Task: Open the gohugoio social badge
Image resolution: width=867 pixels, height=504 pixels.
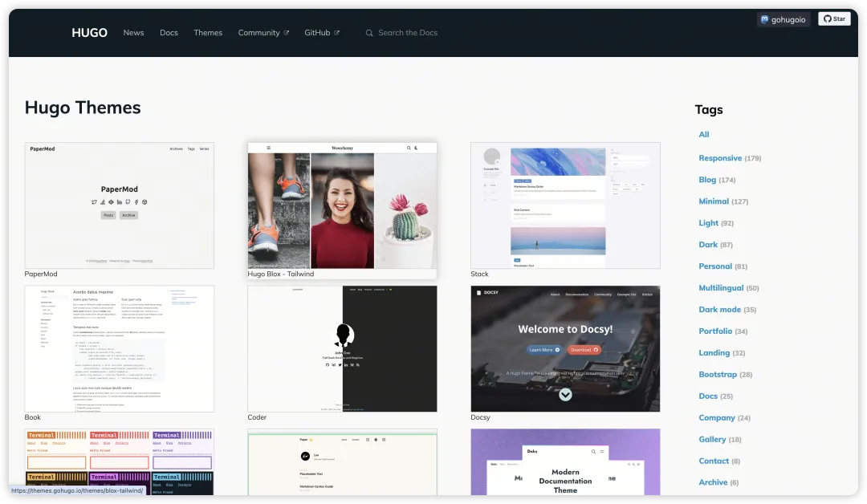Action: pyautogui.click(x=783, y=19)
